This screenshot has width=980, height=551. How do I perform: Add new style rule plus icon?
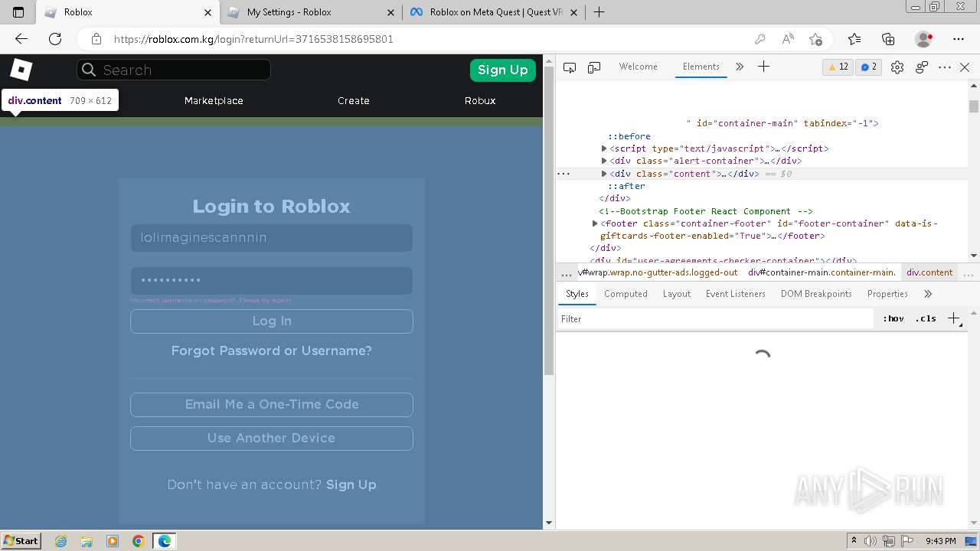coord(954,318)
